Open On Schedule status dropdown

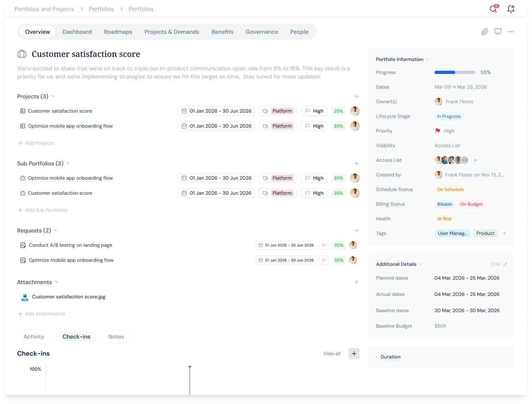point(450,189)
